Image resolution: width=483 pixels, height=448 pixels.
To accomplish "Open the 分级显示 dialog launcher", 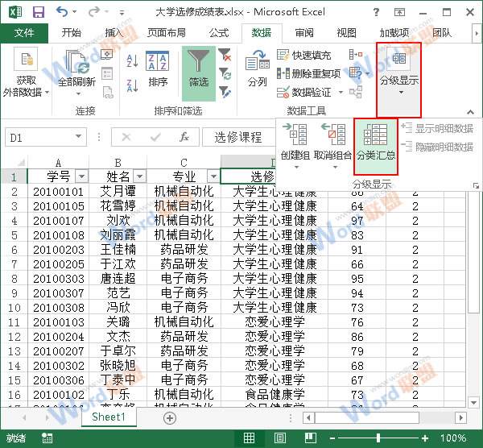I will point(476,185).
